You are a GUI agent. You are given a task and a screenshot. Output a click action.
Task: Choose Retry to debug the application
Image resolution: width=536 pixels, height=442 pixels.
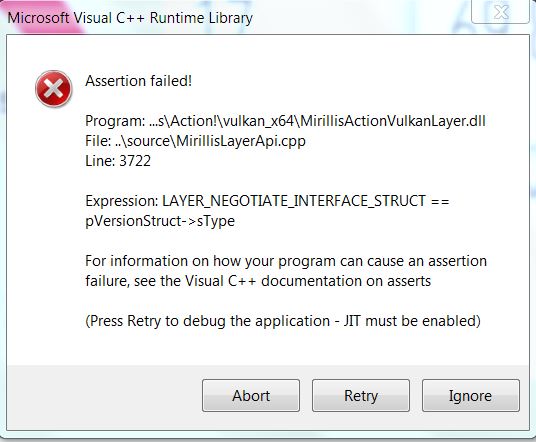(361, 396)
